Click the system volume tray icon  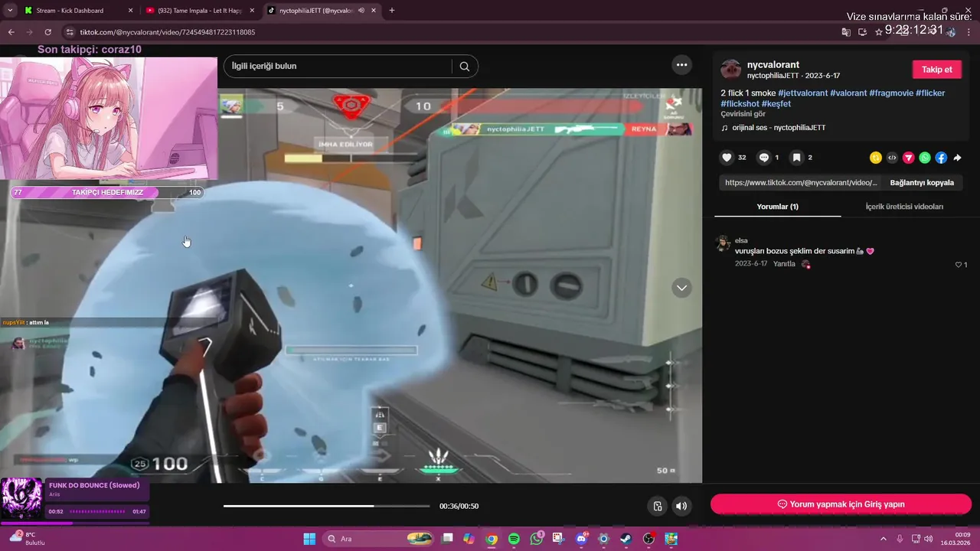pos(928,539)
